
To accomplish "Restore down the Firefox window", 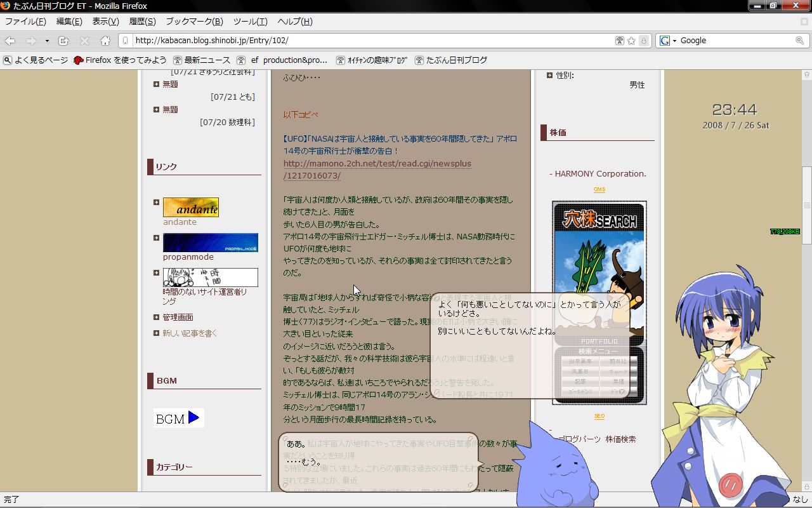I will click(773, 5).
